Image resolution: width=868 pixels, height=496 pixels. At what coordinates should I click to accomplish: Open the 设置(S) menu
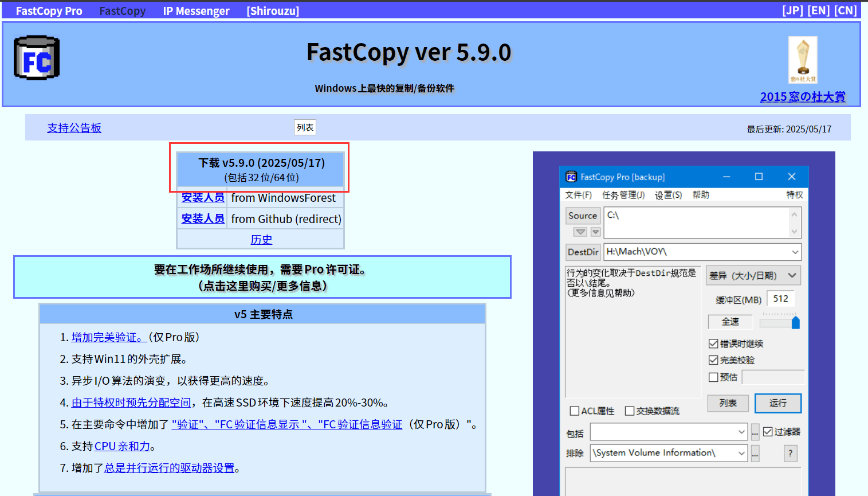click(668, 195)
